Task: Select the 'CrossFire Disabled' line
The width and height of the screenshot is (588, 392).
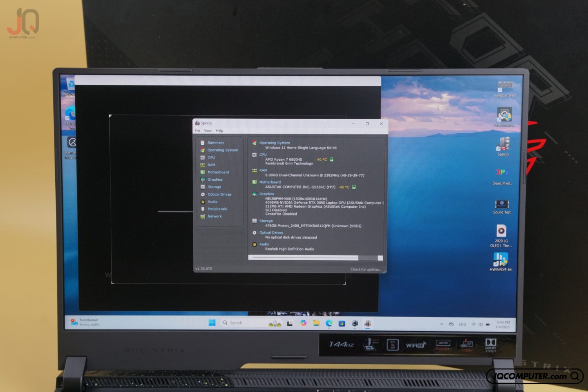Action: (281, 214)
